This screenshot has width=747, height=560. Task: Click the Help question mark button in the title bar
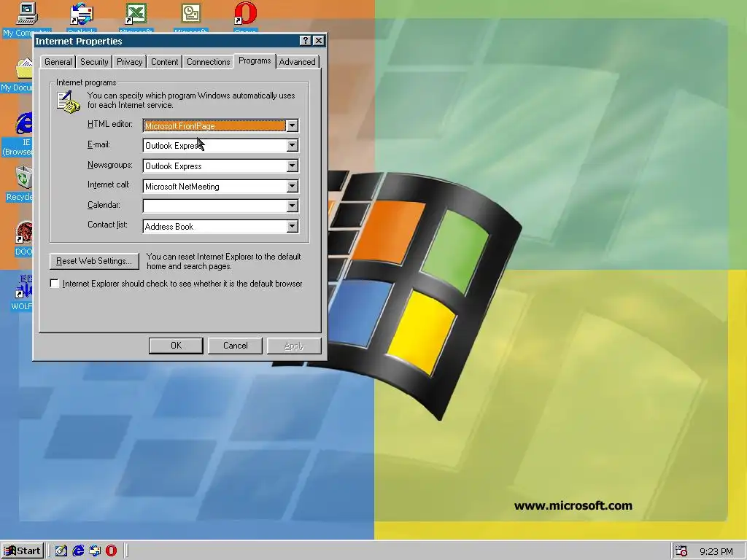pyautogui.click(x=306, y=41)
